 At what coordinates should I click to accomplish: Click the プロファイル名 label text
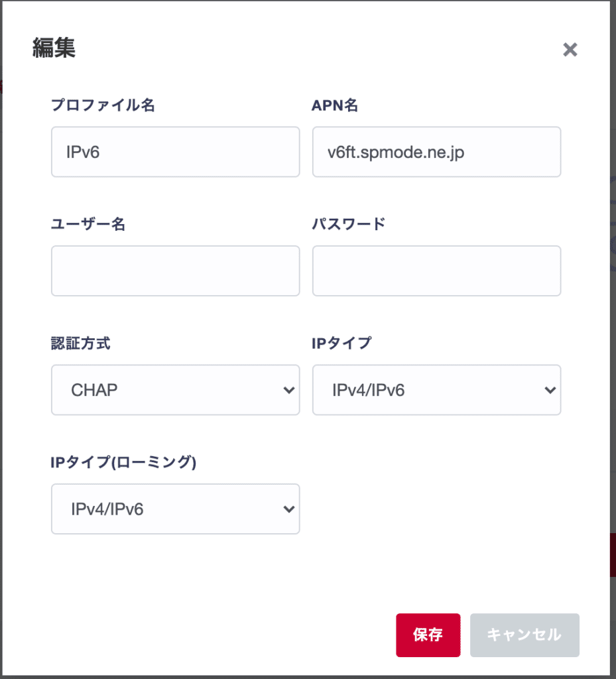click(103, 105)
